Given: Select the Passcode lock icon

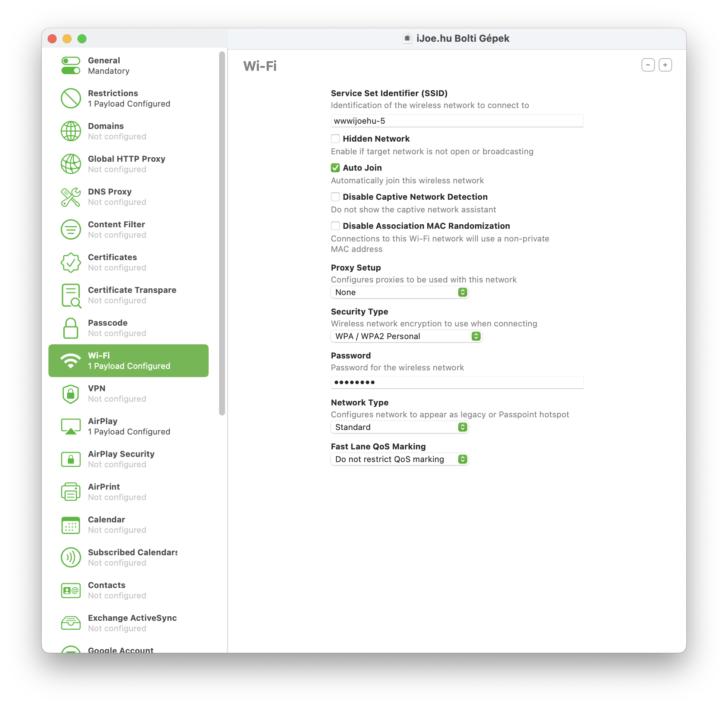Looking at the screenshot, I should coord(71,328).
